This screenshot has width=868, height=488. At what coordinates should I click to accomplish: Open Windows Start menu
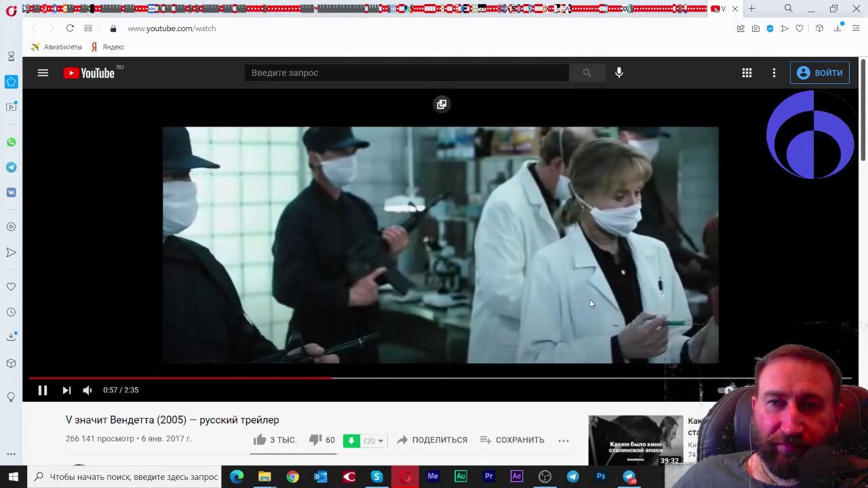point(13,476)
